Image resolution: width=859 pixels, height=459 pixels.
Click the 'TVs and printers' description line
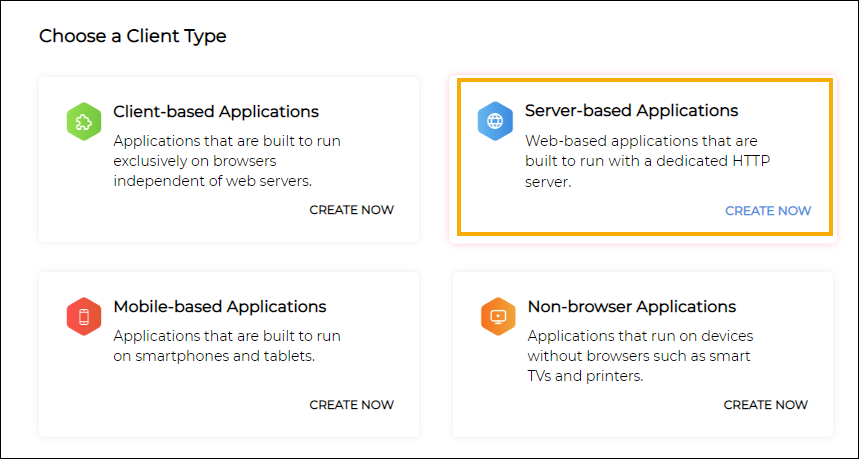point(585,376)
